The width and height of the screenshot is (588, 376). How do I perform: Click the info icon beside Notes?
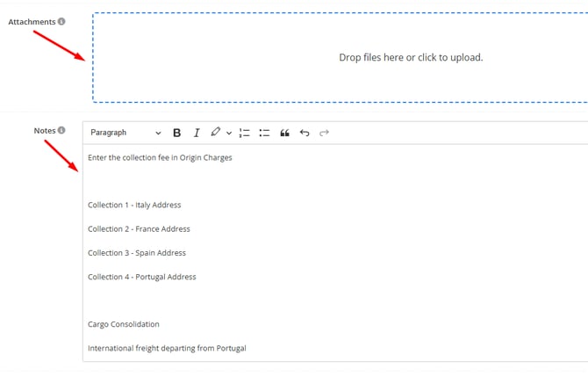click(x=61, y=131)
